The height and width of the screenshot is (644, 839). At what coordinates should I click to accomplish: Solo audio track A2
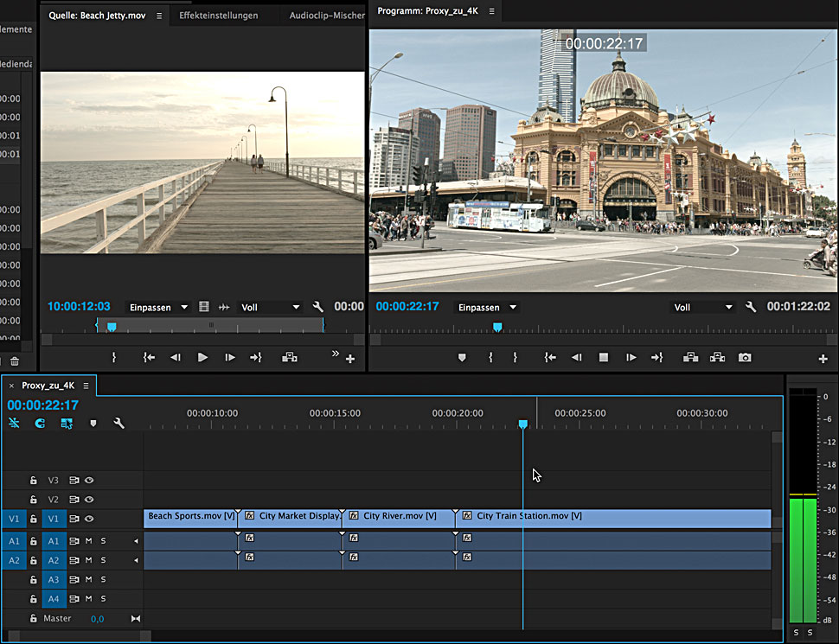[103, 560]
